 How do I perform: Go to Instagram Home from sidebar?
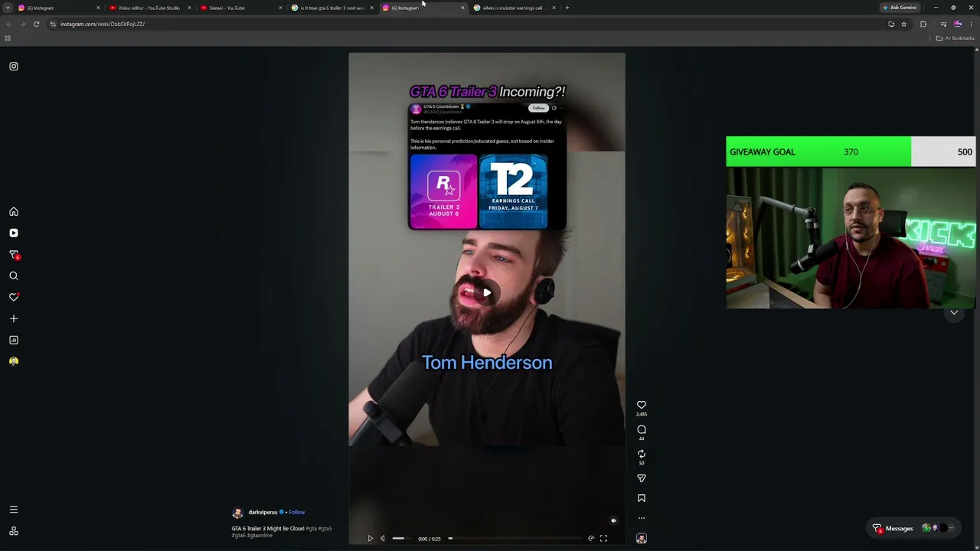(x=14, y=212)
